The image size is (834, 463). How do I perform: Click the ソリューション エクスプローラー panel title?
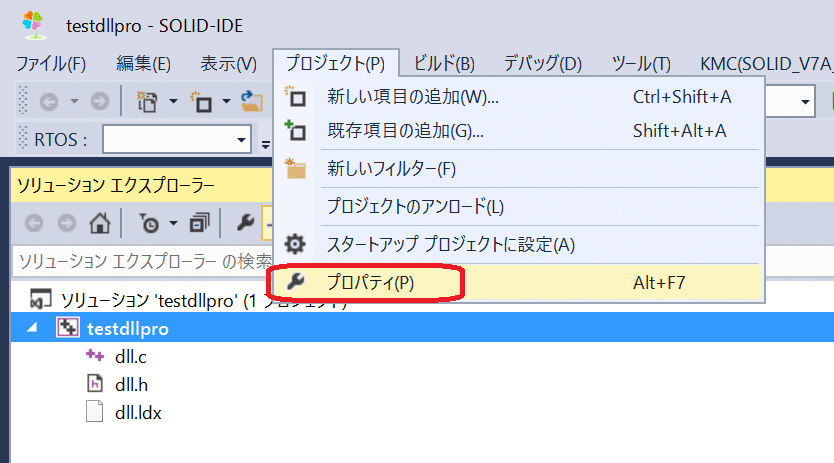pyautogui.click(x=115, y=186)
